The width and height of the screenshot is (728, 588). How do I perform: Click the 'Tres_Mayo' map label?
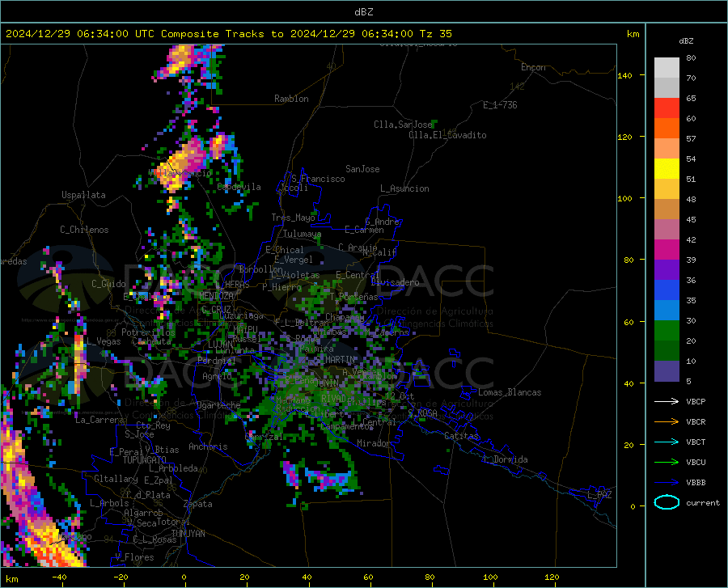point(293,218)
